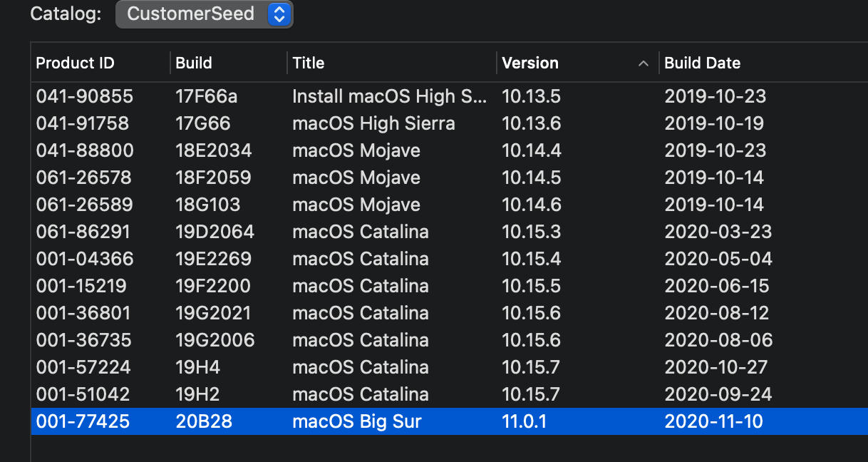The width and height of the screenshot is (868, 462).
Task: Open the CustomerSeed catalog dropdown
Action: [204, 14]
